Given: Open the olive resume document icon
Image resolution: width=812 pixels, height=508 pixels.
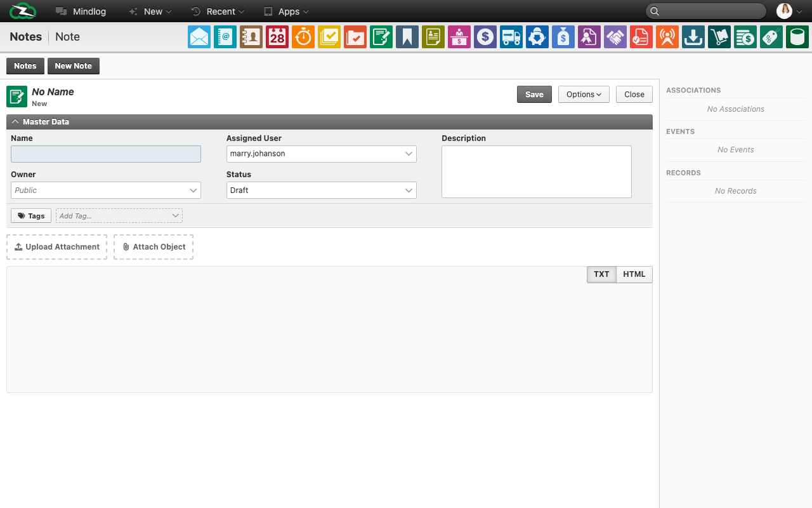Looking at the screenshot, I should click(433, 37).
